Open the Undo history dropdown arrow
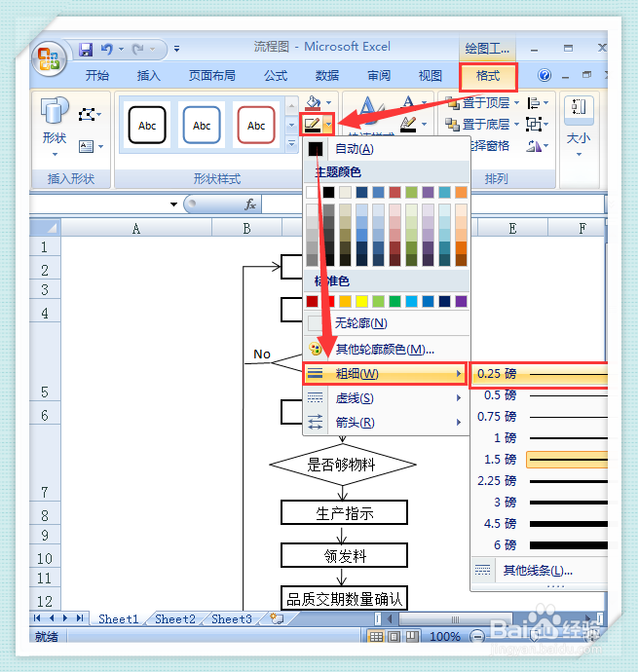The image size is (638, 672). (x=122, y=50)
